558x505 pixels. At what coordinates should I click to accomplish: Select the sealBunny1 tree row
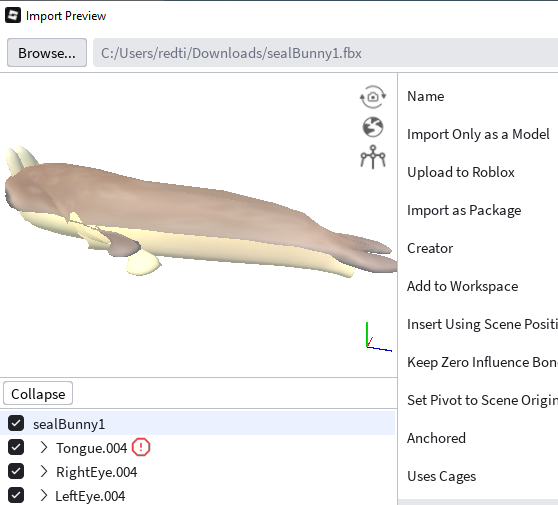pos(198,423)
